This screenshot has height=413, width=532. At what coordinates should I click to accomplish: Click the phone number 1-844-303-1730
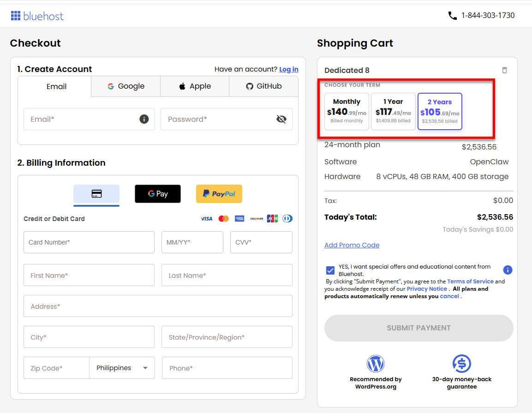click(488, 16)
